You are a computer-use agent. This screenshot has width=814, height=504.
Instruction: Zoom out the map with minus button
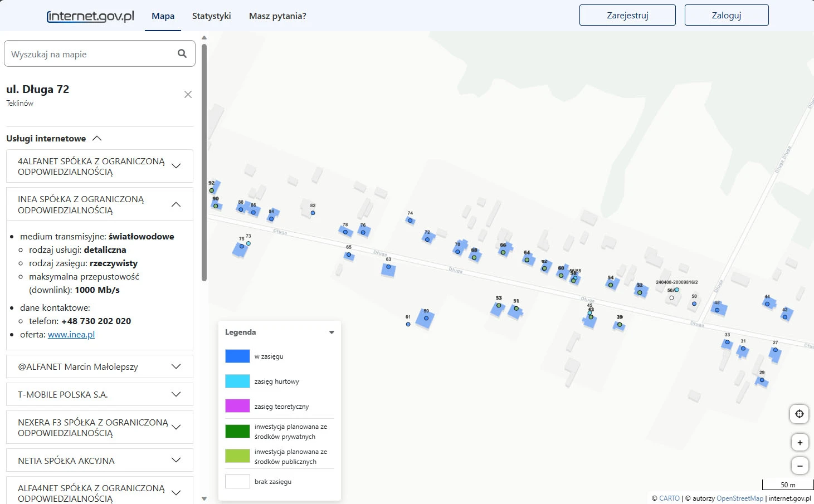[x=800, y=466]
